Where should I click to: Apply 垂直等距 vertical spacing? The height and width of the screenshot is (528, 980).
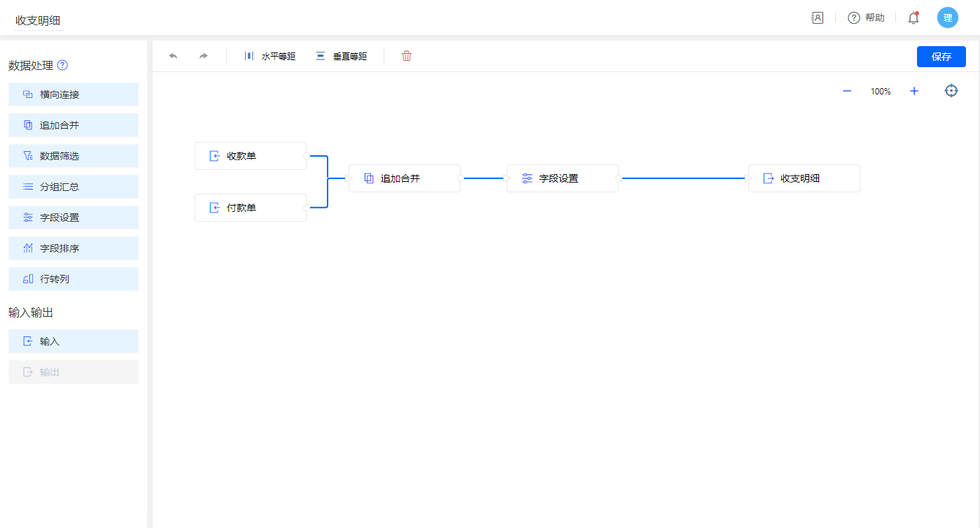(341, 56)
